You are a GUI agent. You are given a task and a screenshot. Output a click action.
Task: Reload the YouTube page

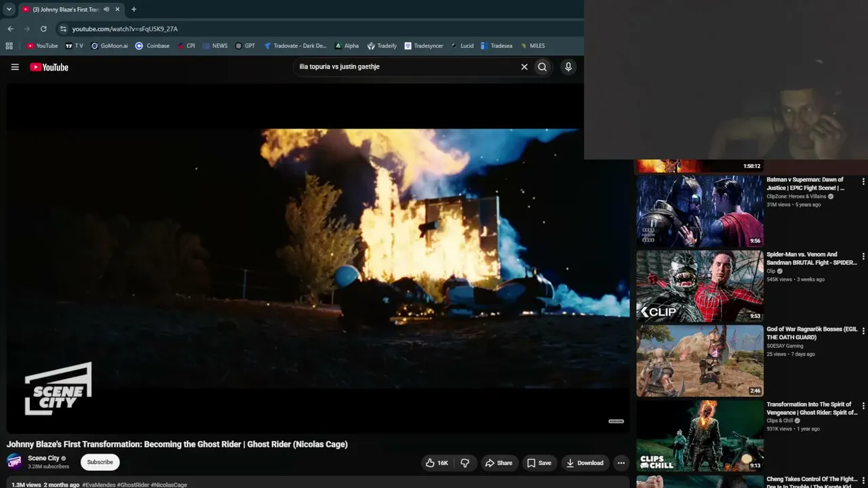click(x=43, y=29)
